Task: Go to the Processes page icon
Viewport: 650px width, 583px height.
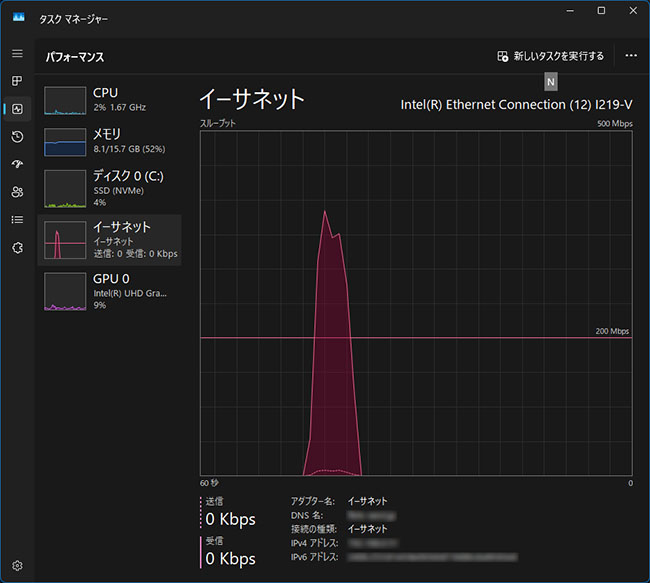Action: point(17,81)
